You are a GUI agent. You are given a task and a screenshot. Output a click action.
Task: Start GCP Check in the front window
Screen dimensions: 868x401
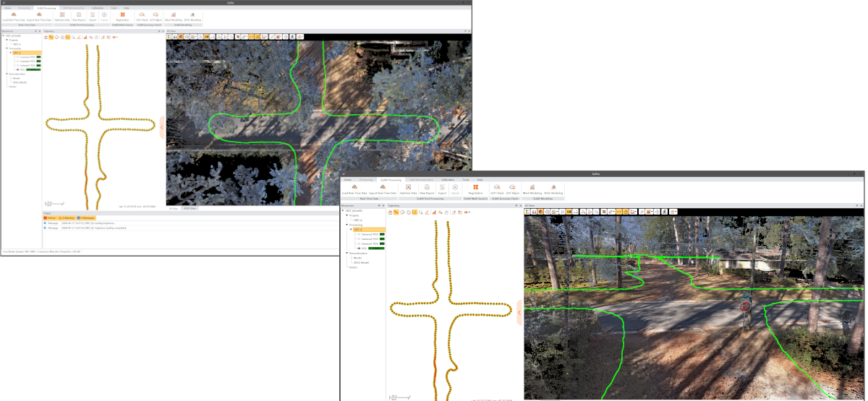click(x=497, y=189)
